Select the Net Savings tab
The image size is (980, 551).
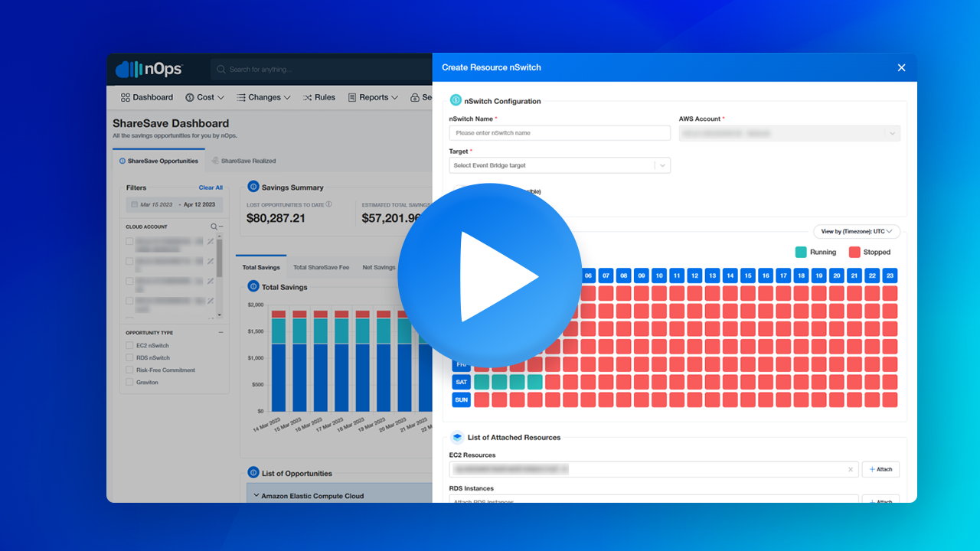tap(379, 267)
